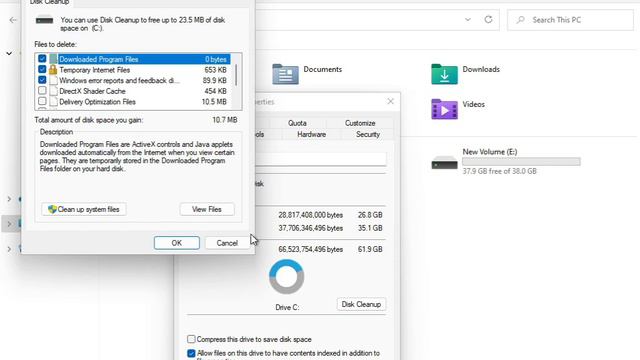Expand the highlighted navigation pane item
Image resolution: width=640 pixels, height=360 pixels.
coord(9,224)
